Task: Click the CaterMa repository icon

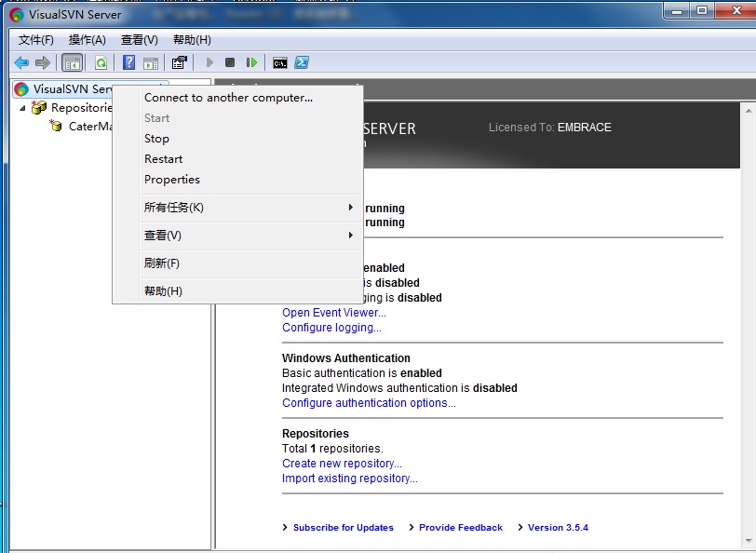Action: tap(56, 127)
